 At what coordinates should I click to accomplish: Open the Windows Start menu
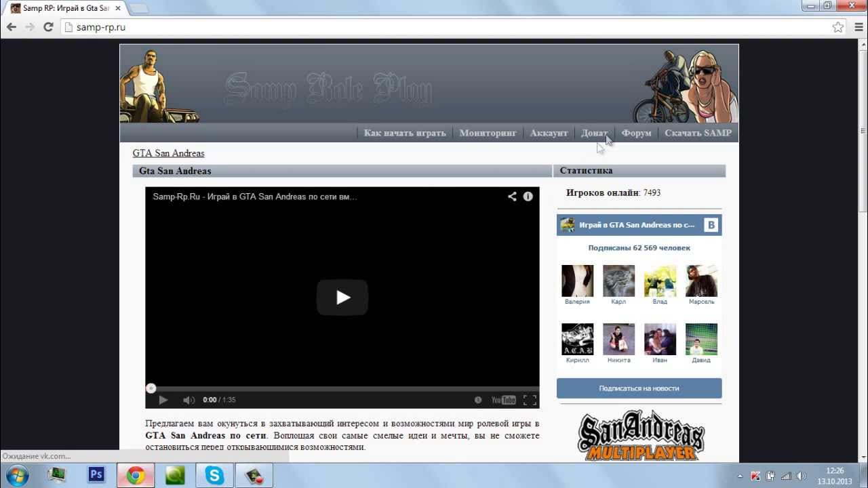(x=16, y=475)
